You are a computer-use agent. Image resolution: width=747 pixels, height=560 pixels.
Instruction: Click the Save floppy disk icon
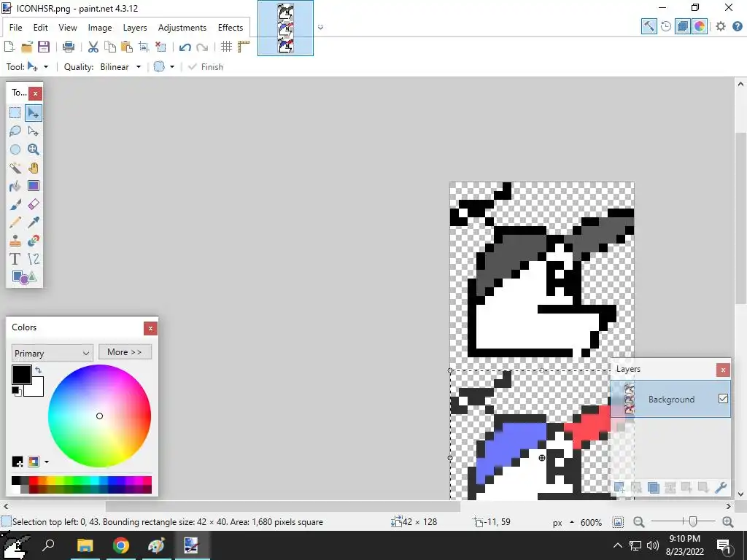[44, 47]
